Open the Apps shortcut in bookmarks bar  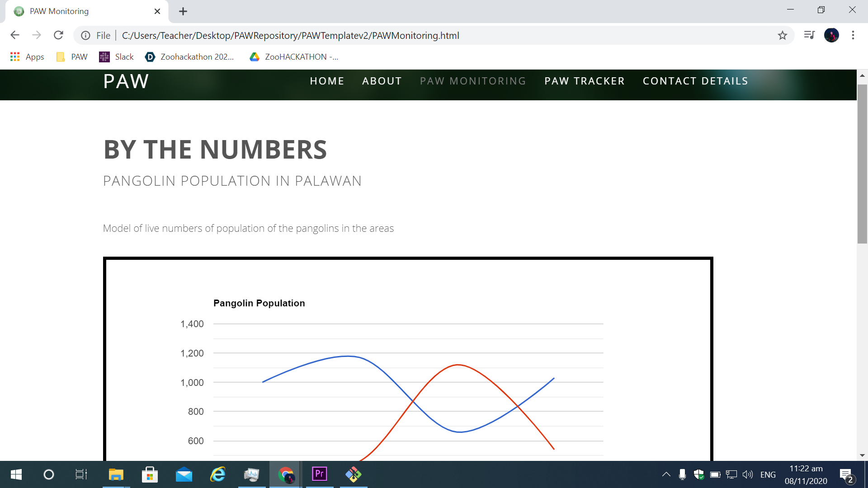pos(27,57)
